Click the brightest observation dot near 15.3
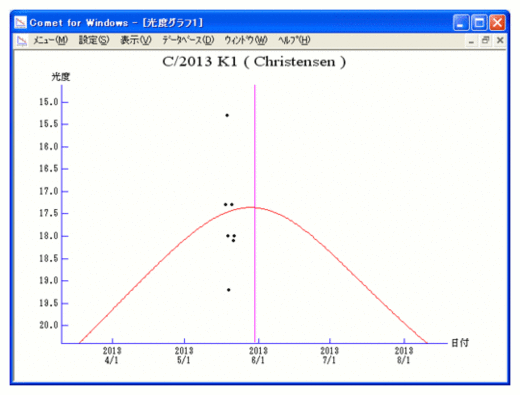520x395 pixels. [227, 115]
